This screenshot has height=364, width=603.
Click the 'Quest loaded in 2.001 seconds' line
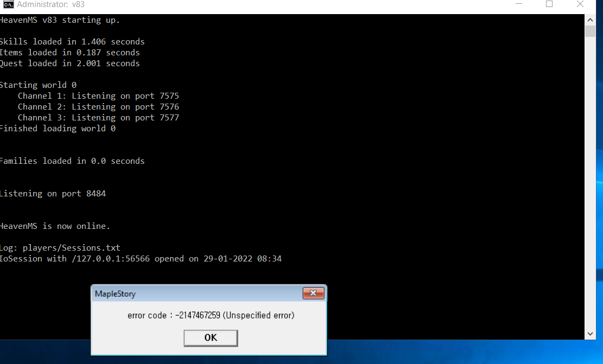(70, 63)
